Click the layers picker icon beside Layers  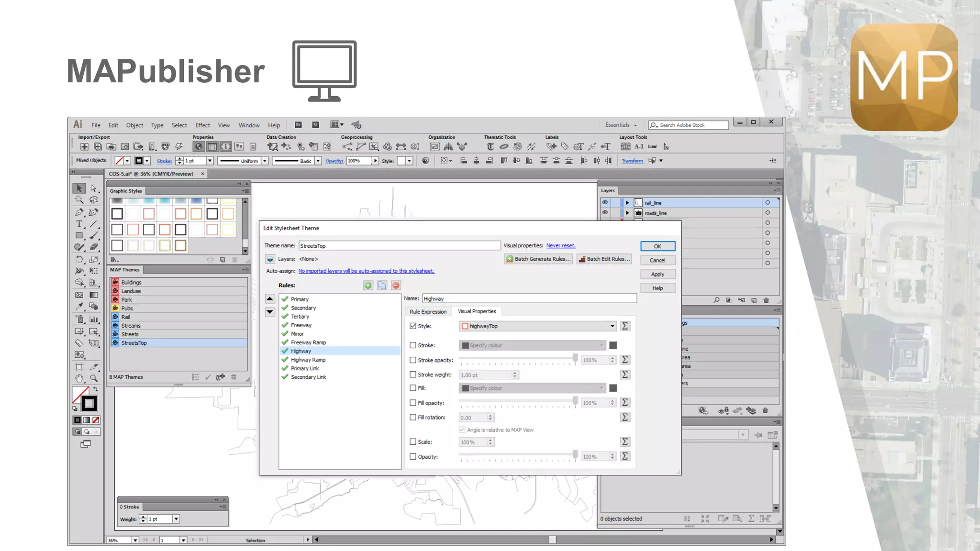[270, 259]
